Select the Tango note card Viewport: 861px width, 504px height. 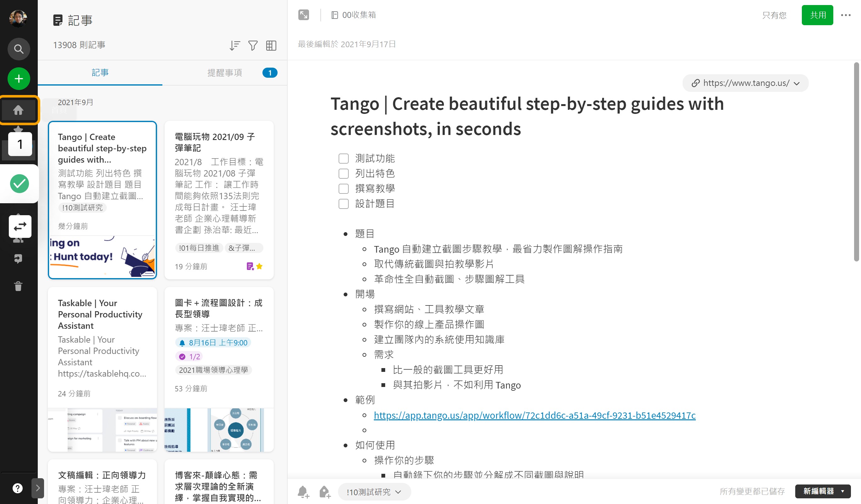point(103,200)
